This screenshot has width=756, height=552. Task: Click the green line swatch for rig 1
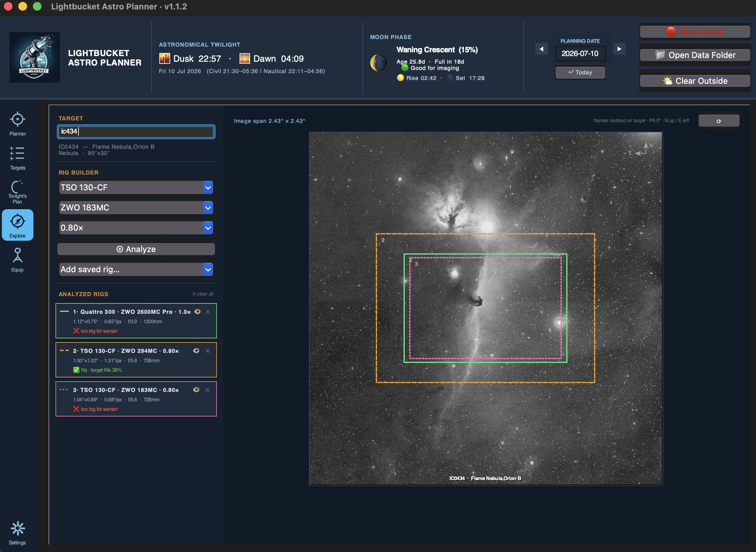pyautogui.click(x=64, y=311)
